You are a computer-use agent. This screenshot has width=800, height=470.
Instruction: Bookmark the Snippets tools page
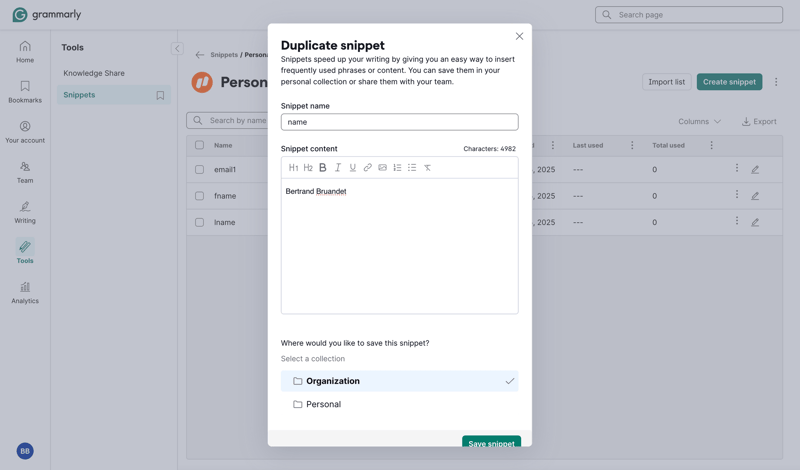(x=160, y=95)
